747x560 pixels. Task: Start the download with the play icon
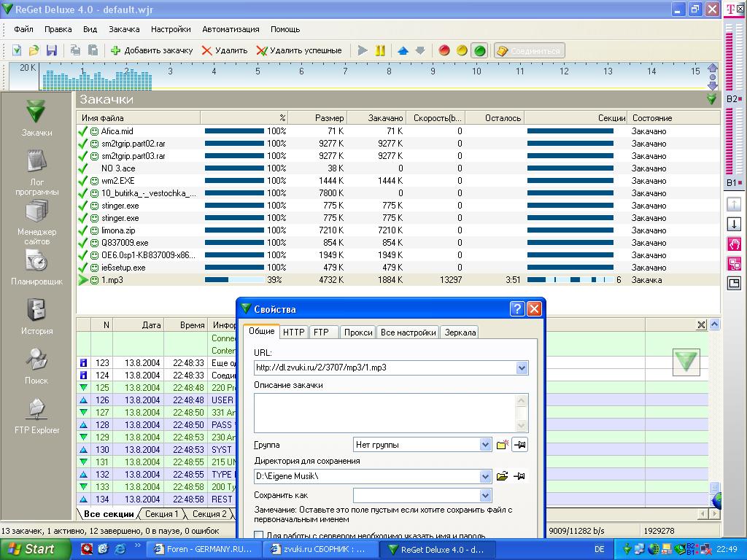point(363,50)
